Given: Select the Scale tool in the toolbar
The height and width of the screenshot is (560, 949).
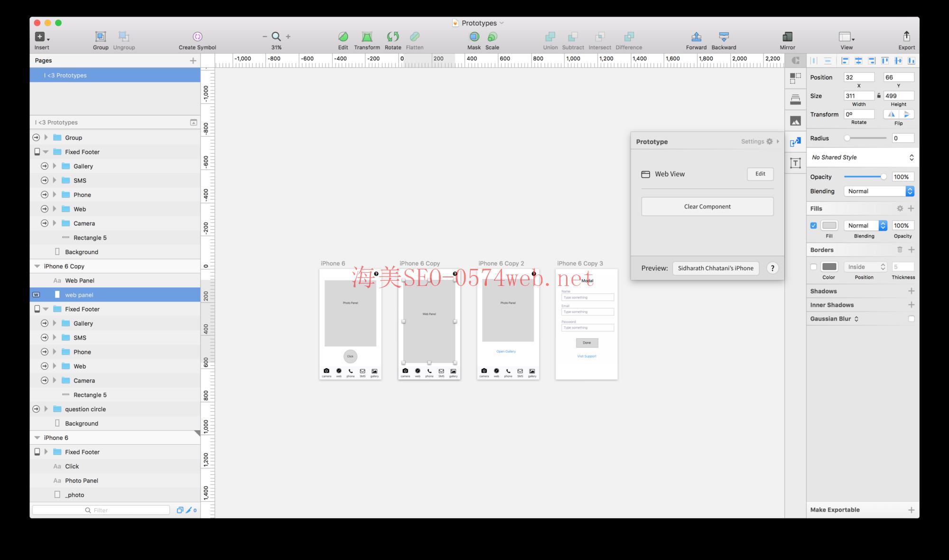Looking at the screenshot, I should coord(493,37).
